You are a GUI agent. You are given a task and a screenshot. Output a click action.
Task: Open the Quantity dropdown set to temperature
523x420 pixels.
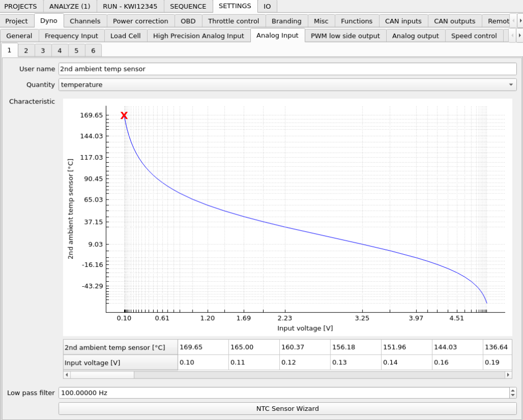[x=288, y=85]
